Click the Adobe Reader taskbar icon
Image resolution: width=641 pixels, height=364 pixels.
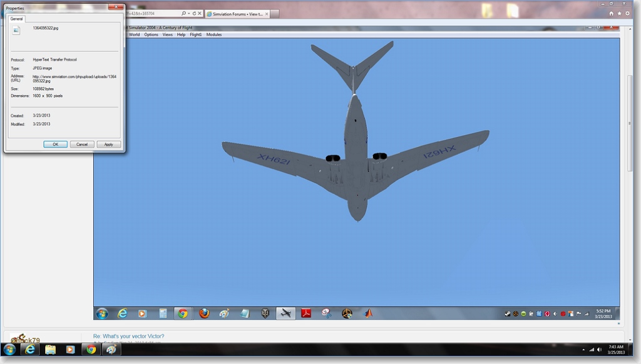click(x=306, y=313)
